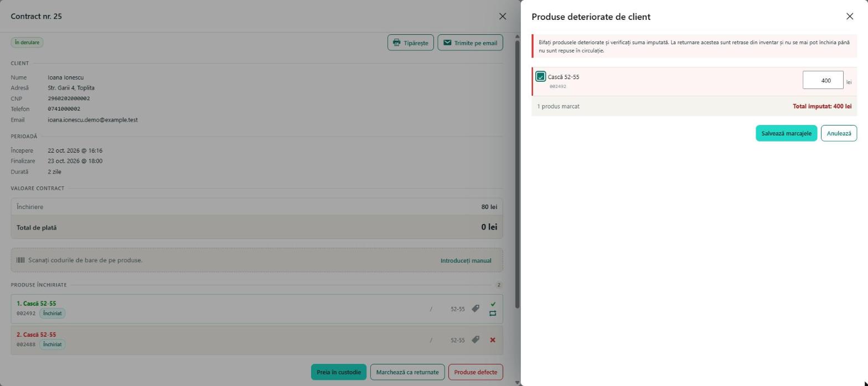Image resolution: width=868 pixels, height=386 pixels.
Task: Save with Salvează marcajele button
Action: click(x=787, y=133)
